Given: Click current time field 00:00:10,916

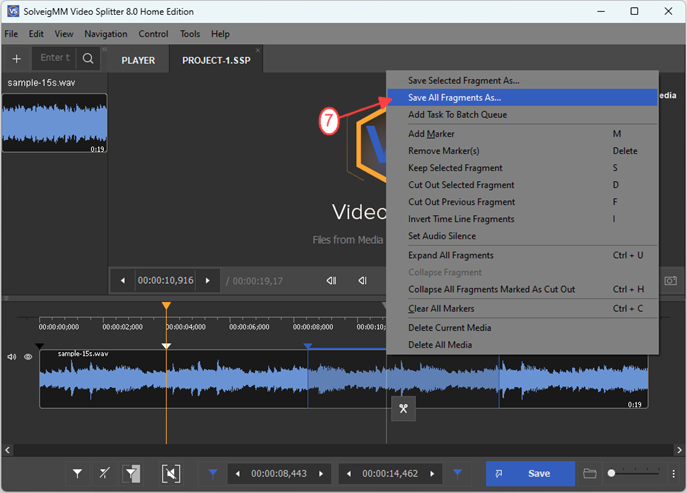Looking at the screenshot, I should tap(165, 280).
